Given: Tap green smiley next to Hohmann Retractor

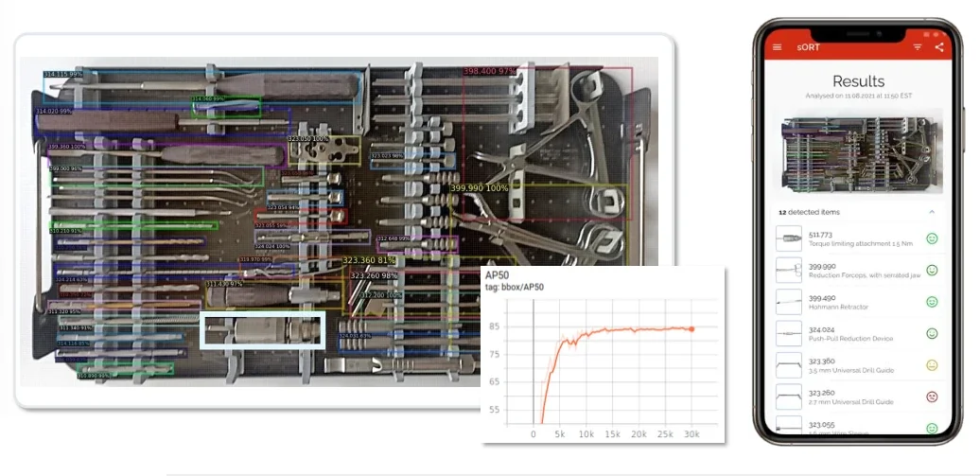Looking at the screenshot, I should tap(932, 302).
